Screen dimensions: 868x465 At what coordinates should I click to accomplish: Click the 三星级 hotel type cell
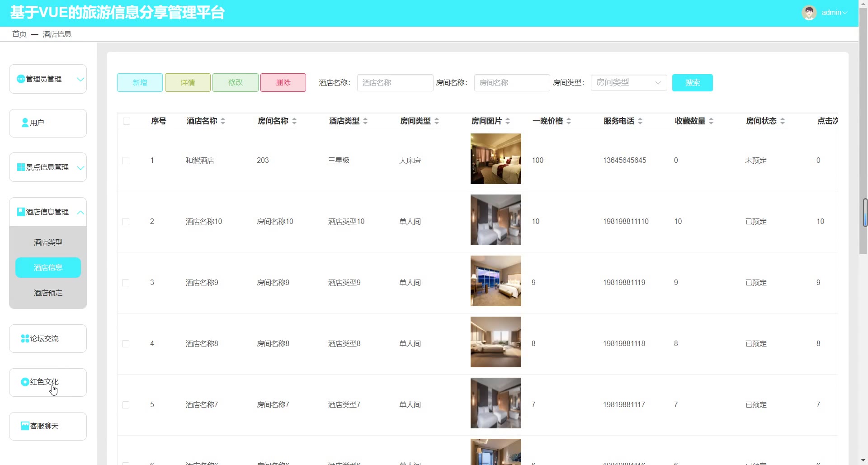pos(339,161)
